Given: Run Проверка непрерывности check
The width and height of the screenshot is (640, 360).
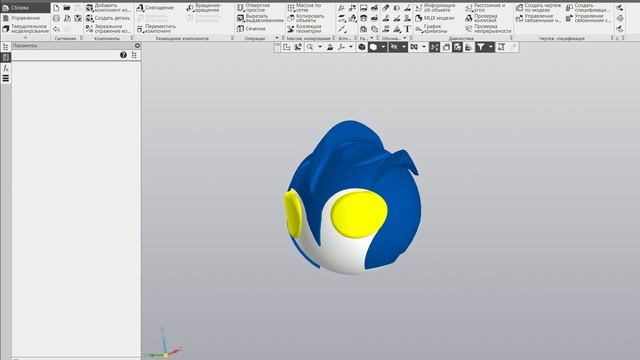Looking at the screenshot, I should (x=488, y=29).
